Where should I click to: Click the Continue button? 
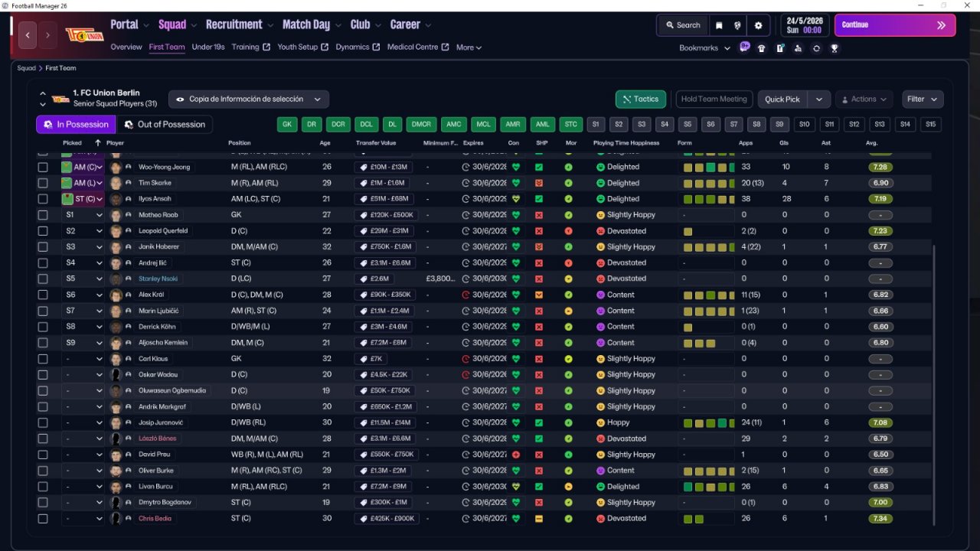pyautogui.click(x=895, y=25)
